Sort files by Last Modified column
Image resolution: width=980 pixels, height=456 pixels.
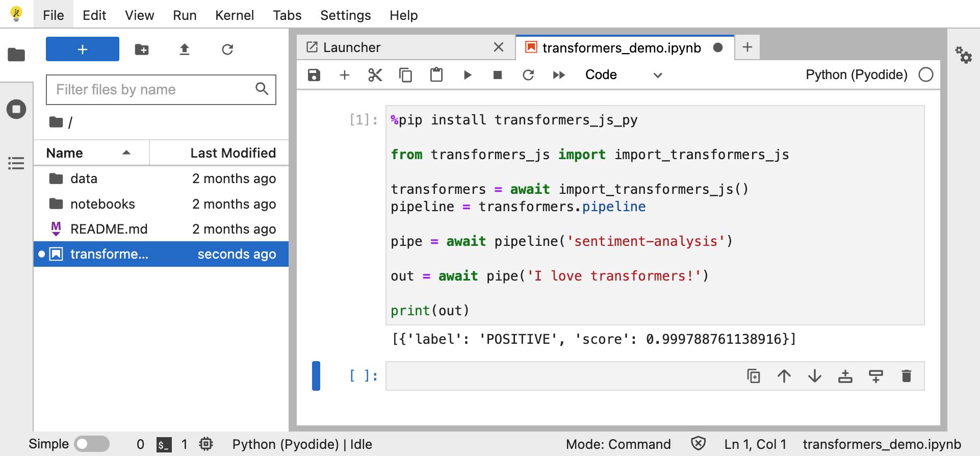click(219, 153)
